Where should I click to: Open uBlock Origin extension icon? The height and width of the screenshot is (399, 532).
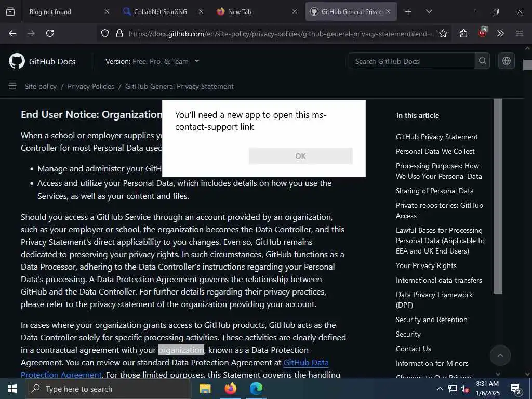click(482, 33)
